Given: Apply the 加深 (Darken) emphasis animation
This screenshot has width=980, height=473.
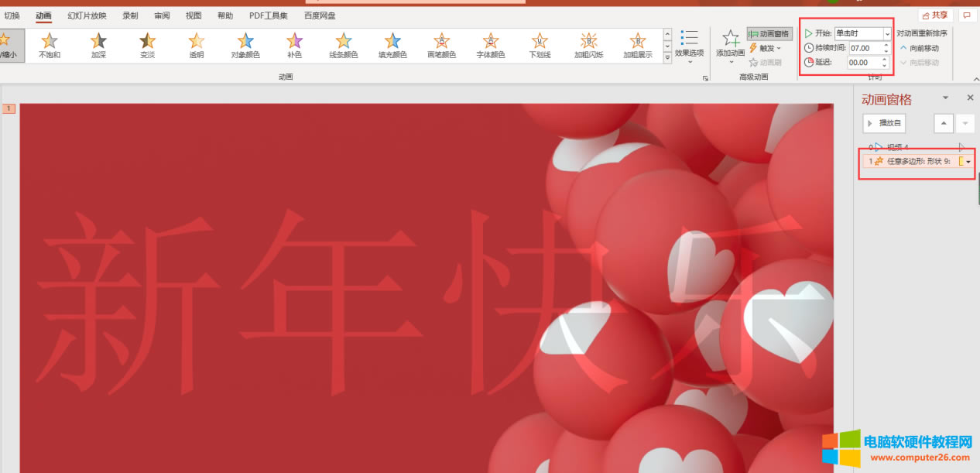Looking at the screenshot, I should (x=98, y=46).
